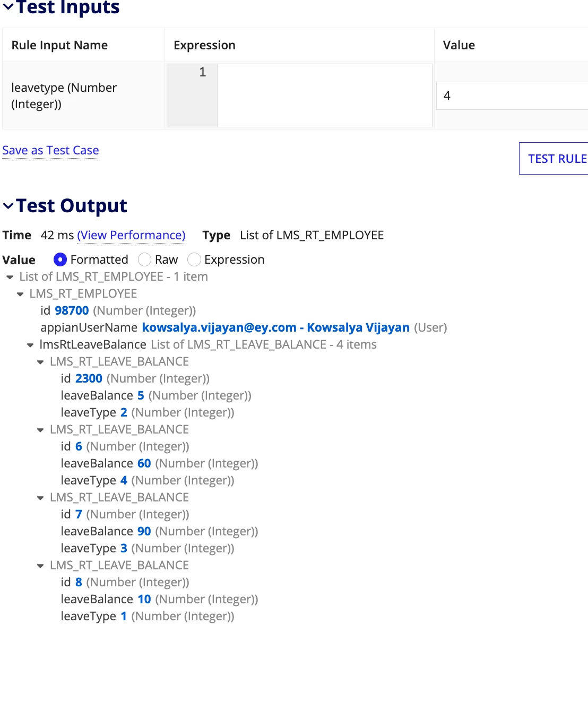The width and height of the screenshot is (588, 728).
Task: Collapse the LMS_RT_LEAVE_BALANCE node with id 6
Action: 40,430
